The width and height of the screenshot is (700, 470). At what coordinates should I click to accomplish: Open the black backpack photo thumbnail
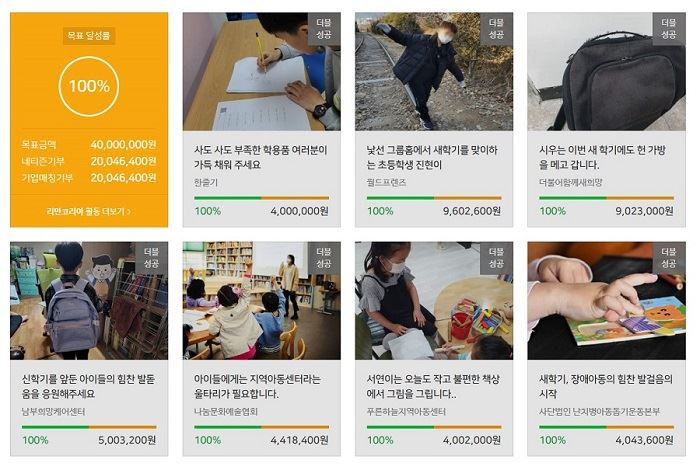(606, 71)
